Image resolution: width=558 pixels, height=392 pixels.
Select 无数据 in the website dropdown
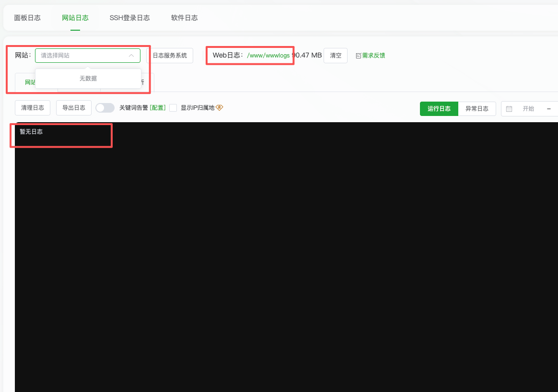pos(88,78)
